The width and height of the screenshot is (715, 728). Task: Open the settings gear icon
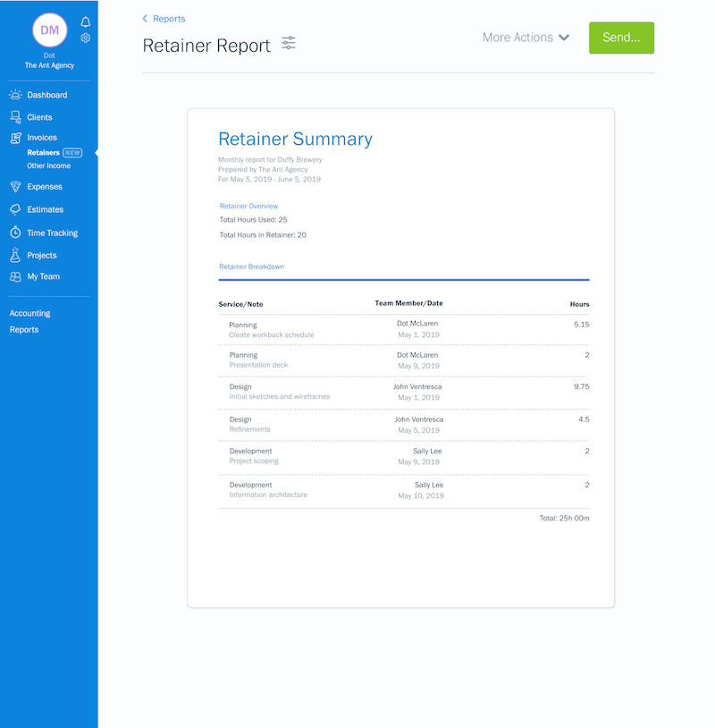pyautogui.click(x=86, y=38)
